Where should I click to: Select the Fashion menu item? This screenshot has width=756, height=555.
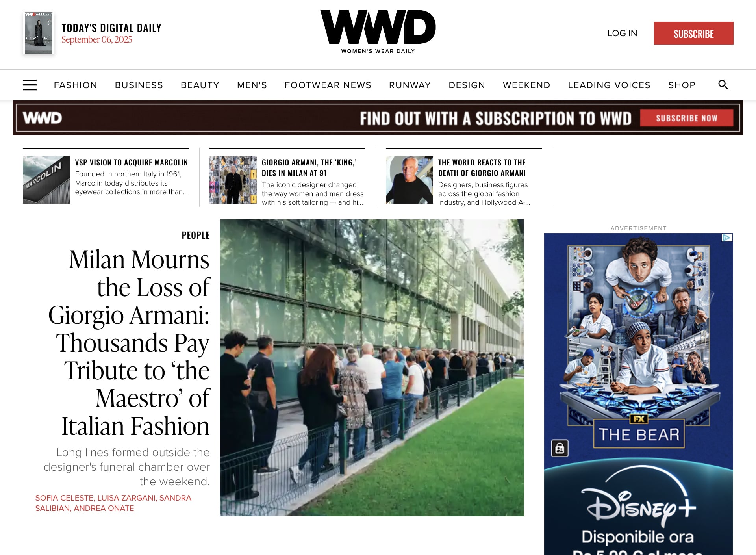tap(76, 85)
